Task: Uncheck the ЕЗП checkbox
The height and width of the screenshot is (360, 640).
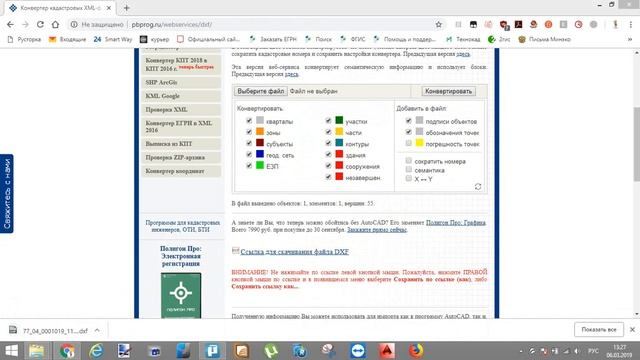Action: (x=249, y=166)
